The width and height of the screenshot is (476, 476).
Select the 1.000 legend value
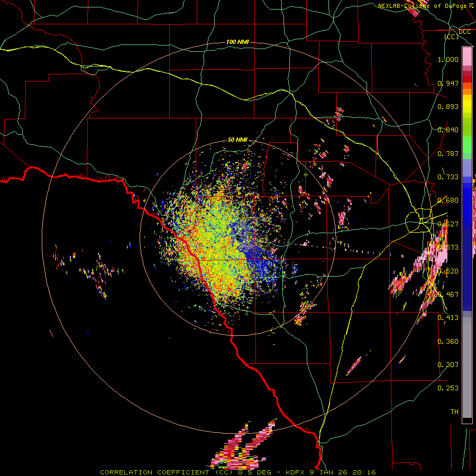[448, 59]
